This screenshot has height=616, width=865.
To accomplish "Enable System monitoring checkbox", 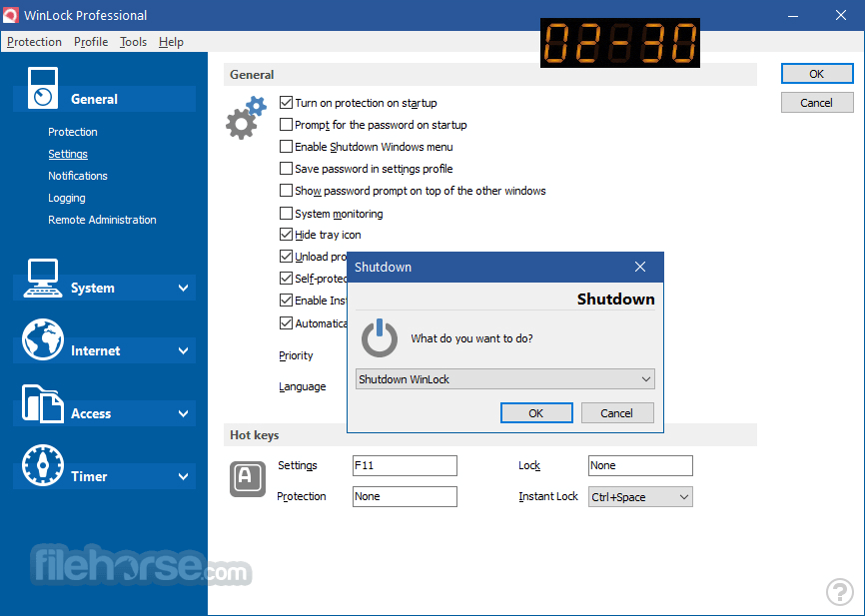I will point(286,213).
